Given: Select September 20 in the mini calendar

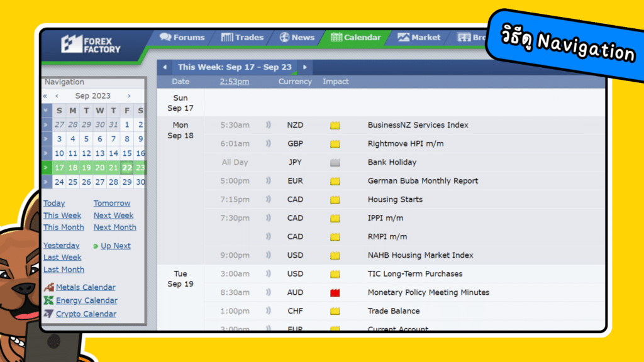Looking at the screenshot, I should click(99, 168).
